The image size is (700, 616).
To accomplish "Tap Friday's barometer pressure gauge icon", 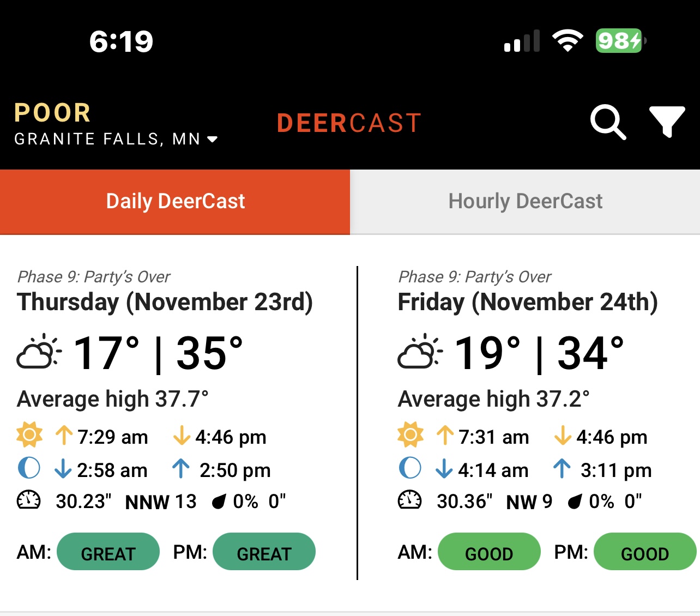I will [x=409, y=500].
